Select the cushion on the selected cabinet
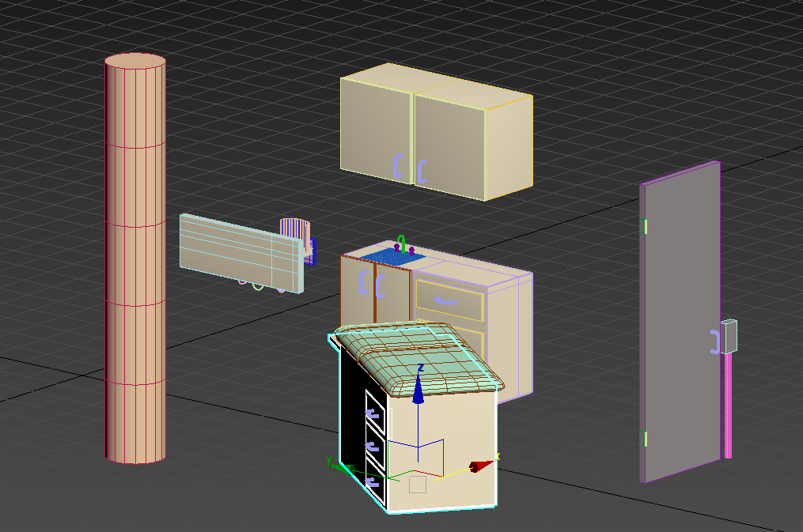 tap(419, 358)
